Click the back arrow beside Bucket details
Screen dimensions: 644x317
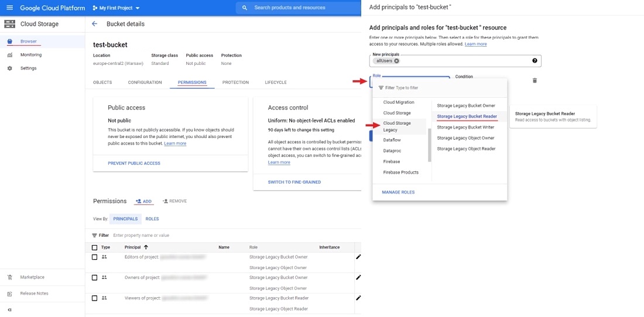[x=95, y=24]
